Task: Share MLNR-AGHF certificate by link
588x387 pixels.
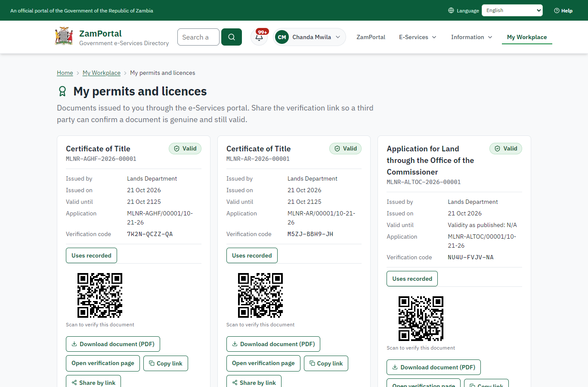Action: coord(93,382)
